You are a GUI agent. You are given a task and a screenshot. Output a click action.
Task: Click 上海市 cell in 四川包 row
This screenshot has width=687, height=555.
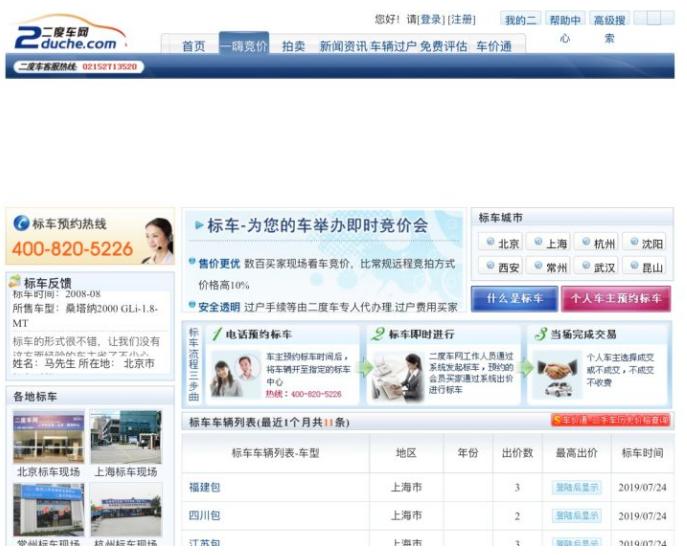(406, 516)
